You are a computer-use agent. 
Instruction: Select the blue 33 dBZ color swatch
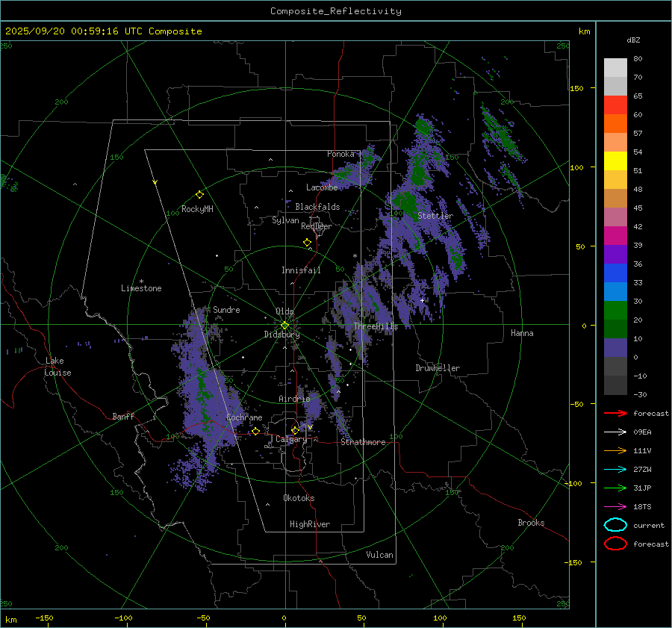tap(615, 292)
